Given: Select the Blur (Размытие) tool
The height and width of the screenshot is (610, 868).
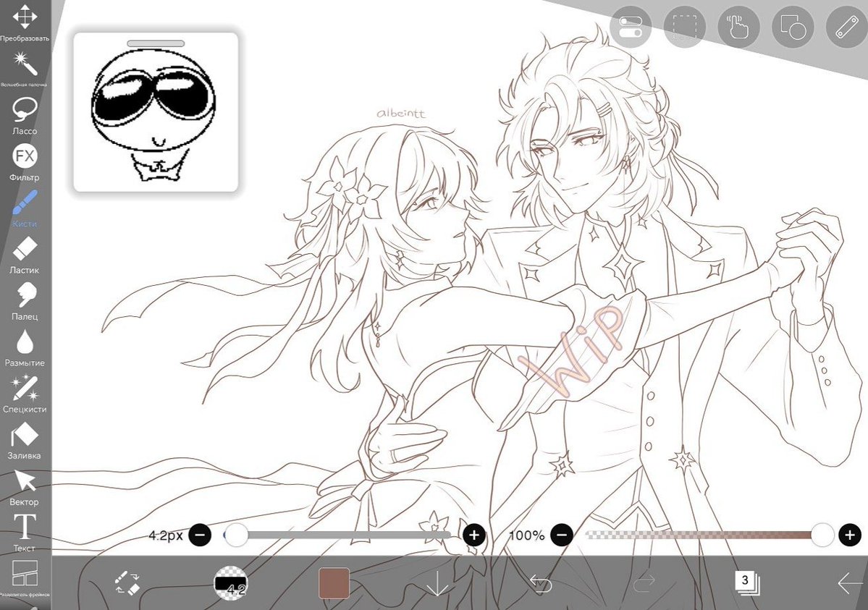Looking at the screenshot, I should 25,348.
